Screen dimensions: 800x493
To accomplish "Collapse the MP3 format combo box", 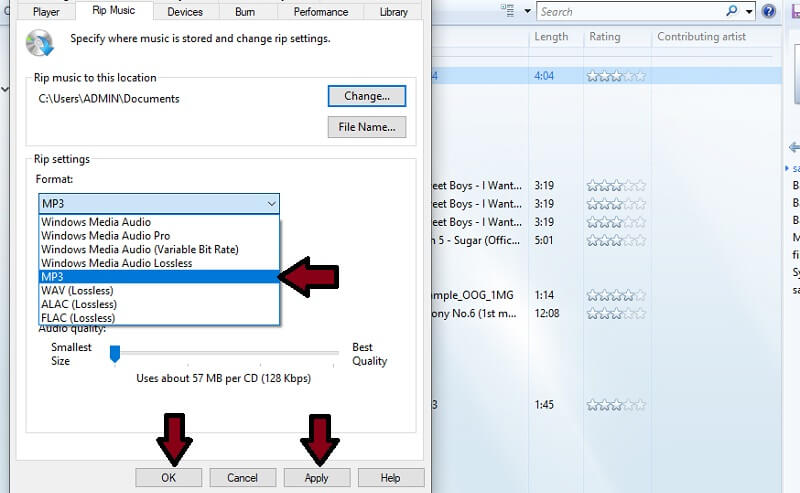I will [x=159, y=204].
